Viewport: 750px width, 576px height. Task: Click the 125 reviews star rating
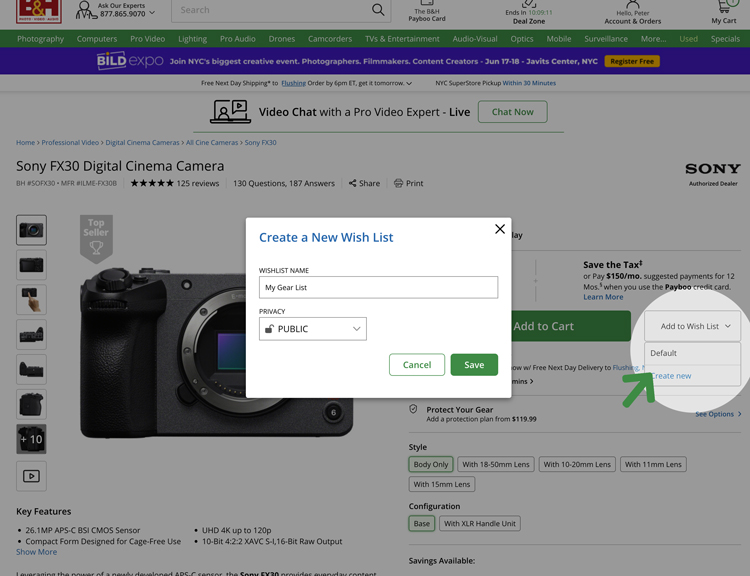click(175, 183)
